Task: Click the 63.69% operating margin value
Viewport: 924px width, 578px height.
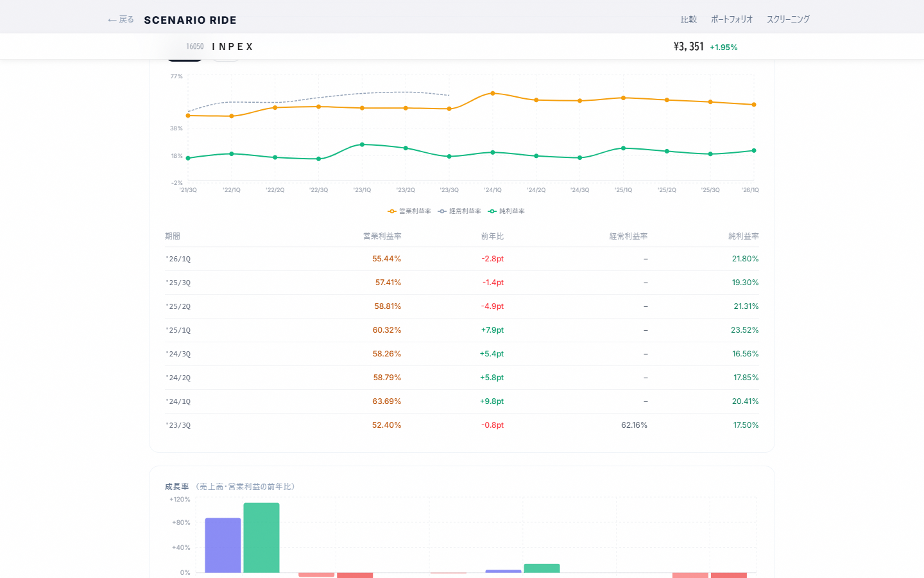Action: click(387, 401)
